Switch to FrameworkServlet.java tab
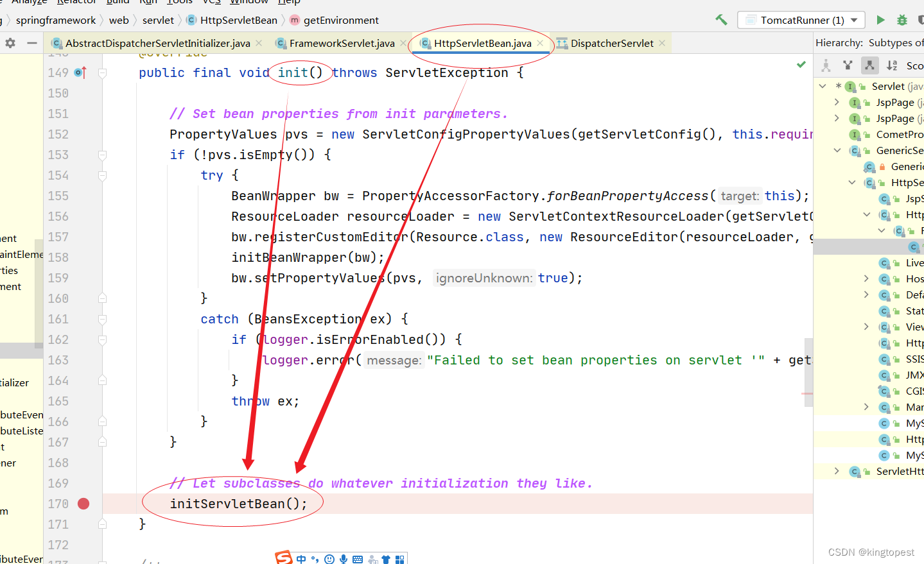The height and width of the screenshot is (564, 924). coord(342,43)
